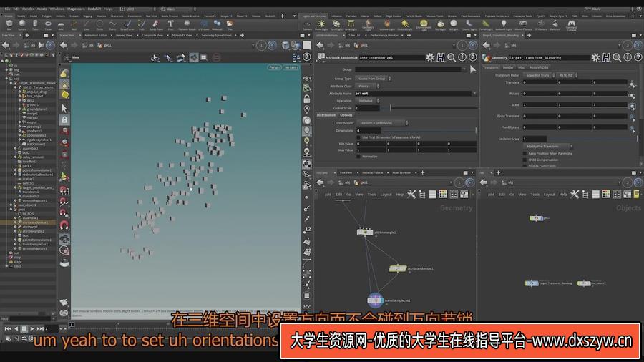644x362 pixels.
Task: Select the viewport arrow select tool
Action: coord(64,108)
